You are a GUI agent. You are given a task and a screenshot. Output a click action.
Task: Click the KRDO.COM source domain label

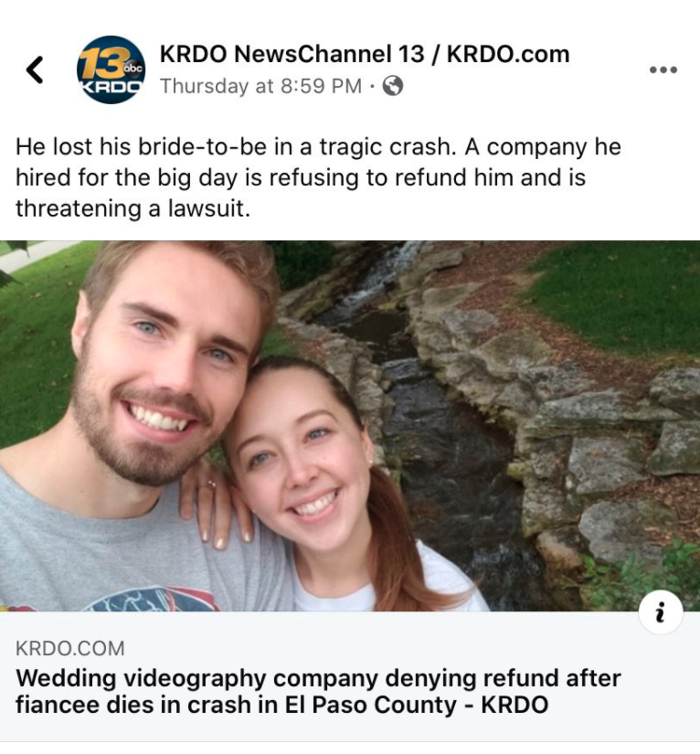coord(70,648)
